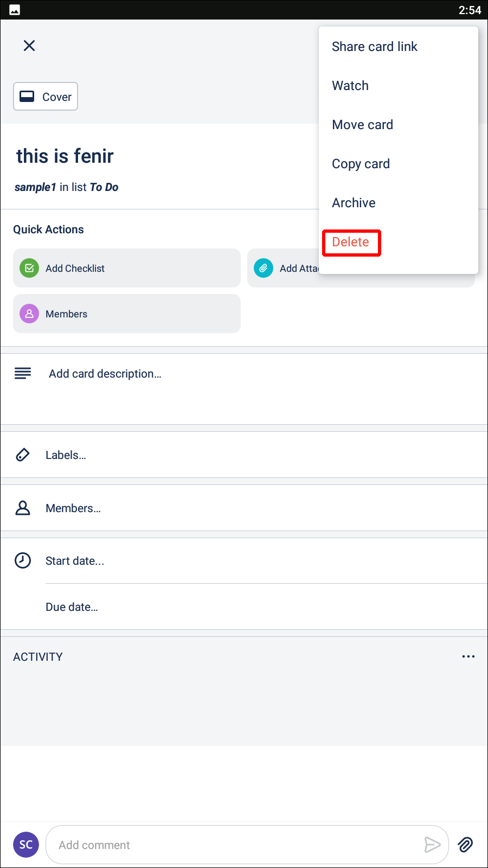Screen dimensions: 488x868
Task: Toggle watching this card via Watch
Action: point(350,85)
